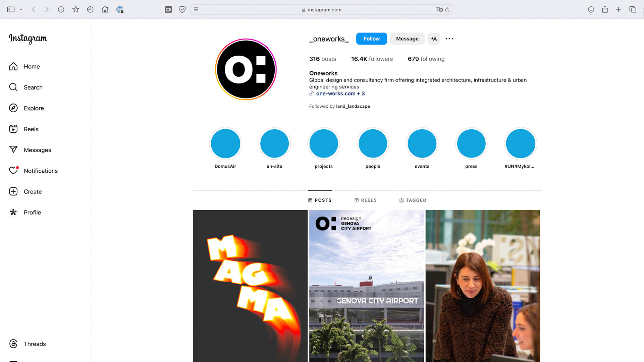The image size is (644, 362).
Task: Click the instagram.com address bar
Action: pyautogui.click(x=321, y=10)
